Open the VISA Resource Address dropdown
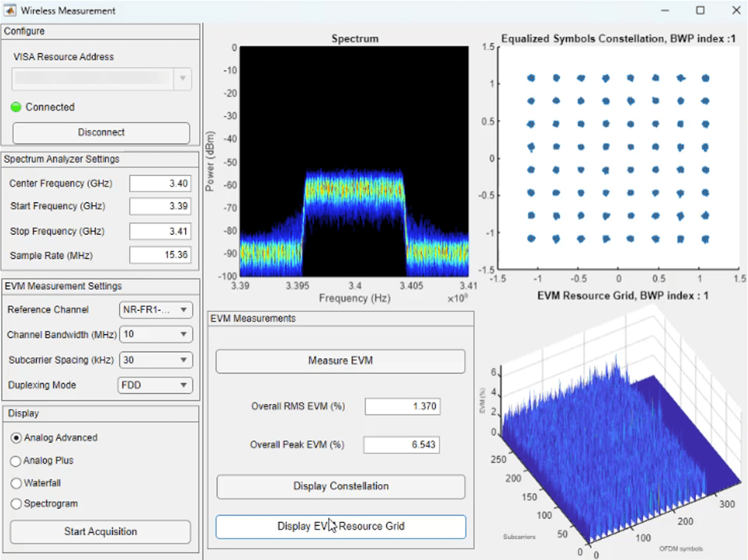748x560 pixels. pos(184,78)
